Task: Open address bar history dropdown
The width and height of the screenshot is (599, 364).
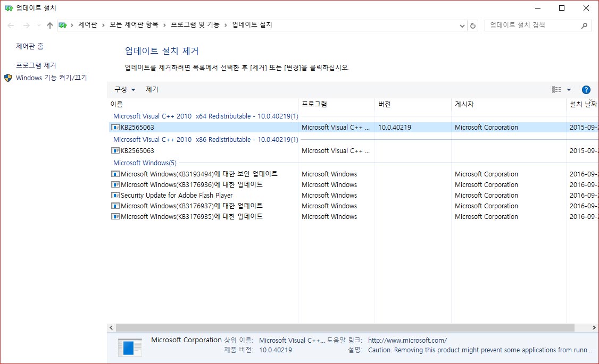Action: coord(462,26)
